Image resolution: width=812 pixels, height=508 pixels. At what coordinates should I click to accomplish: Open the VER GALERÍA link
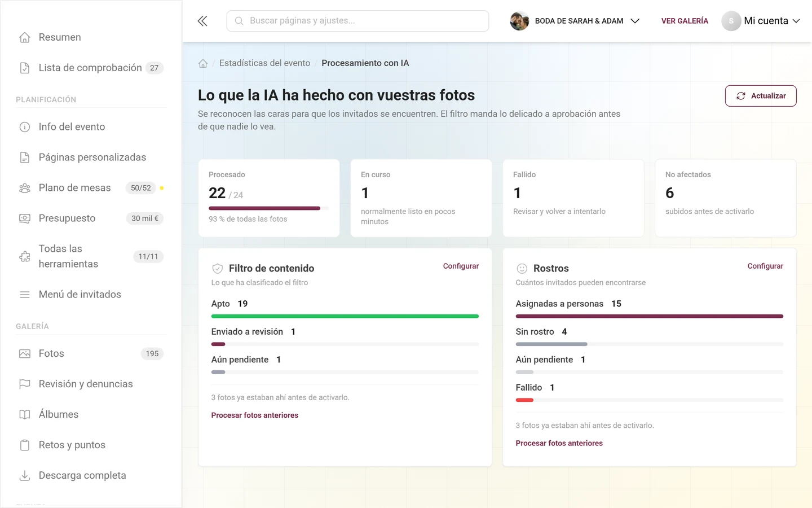pyautogui.click(x=685, y=21)
